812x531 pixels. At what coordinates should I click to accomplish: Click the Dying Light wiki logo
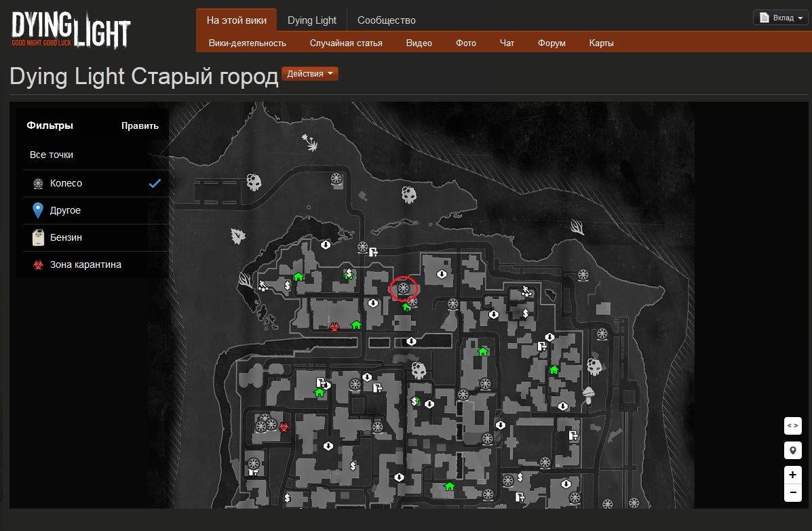click(71, 31)
